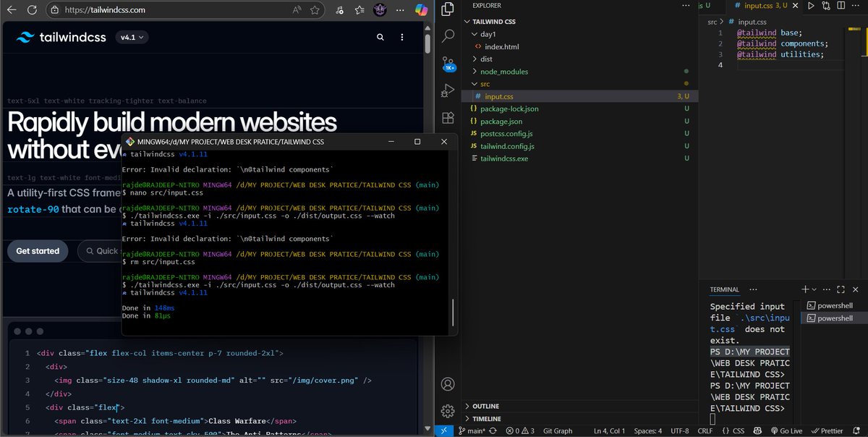Click Go Live in the status bar
This screenshot has width=868, height=437.
pyautogui.click(x=787, y=431)
